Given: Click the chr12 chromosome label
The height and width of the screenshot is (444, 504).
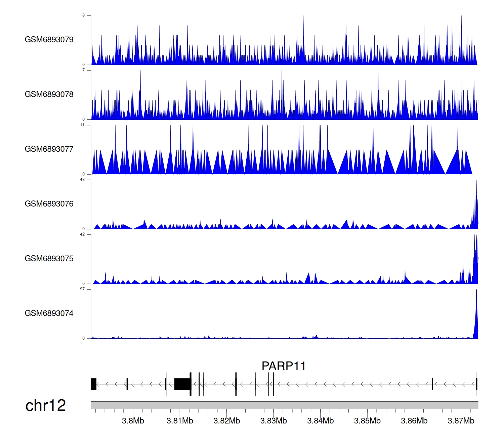Looking at the screenshot, I should tap(46, 406).
